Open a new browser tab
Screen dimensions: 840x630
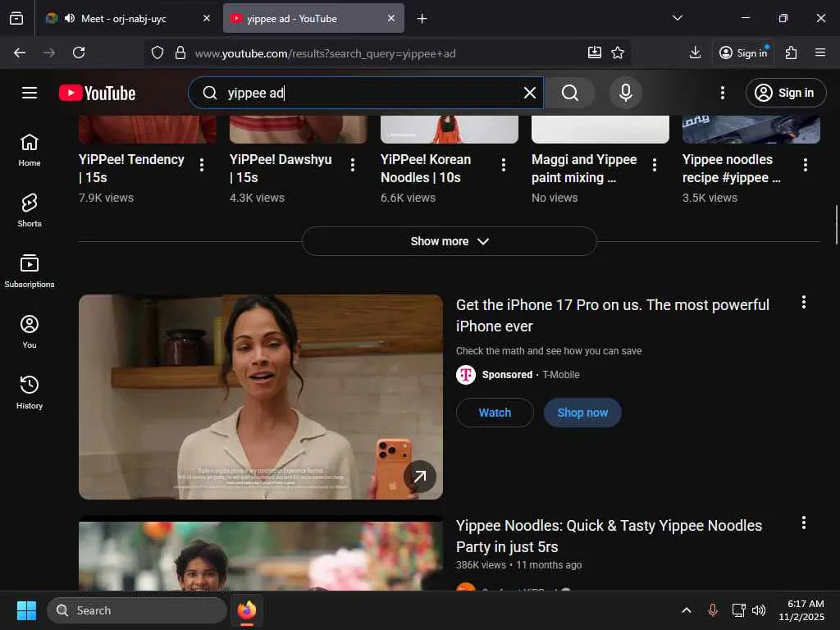click(422, 19)
